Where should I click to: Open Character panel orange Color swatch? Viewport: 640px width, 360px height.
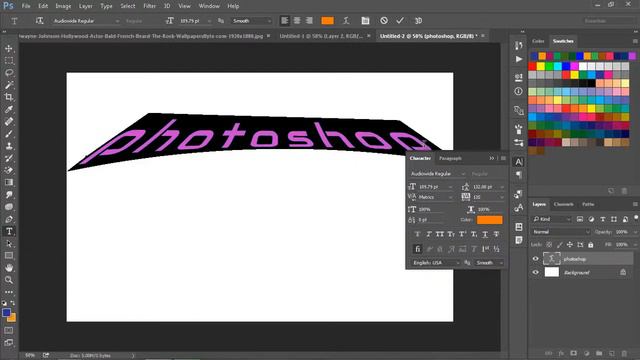point(490,220)
